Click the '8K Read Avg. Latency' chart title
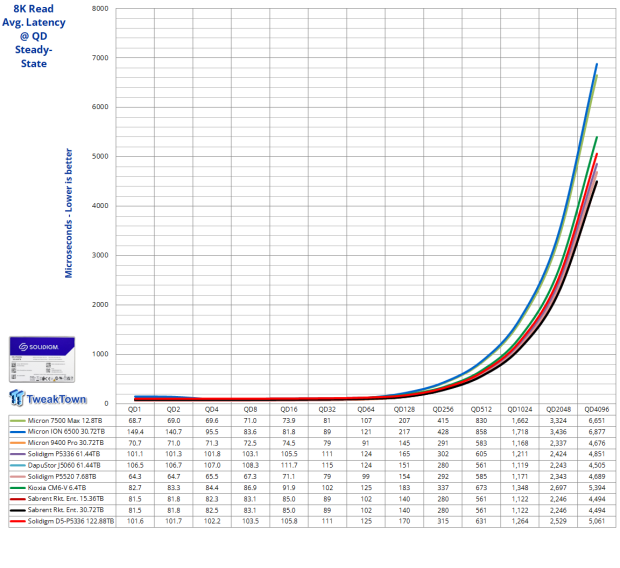The image size is (620, 568). pyautogui.click(x=34, y=36)
